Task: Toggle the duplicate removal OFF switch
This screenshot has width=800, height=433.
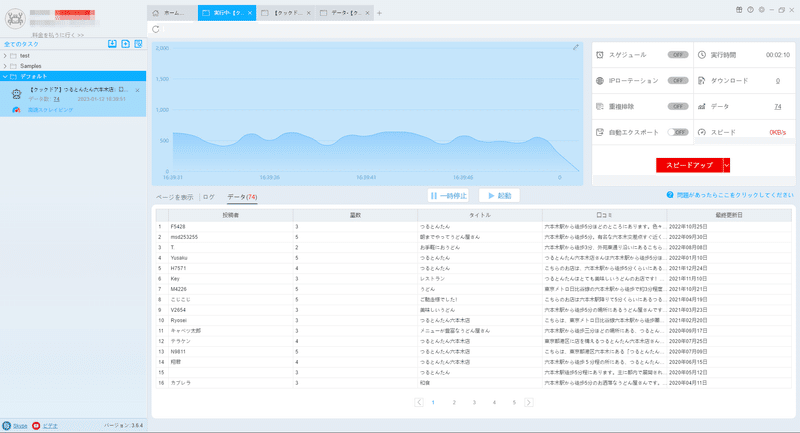Action: (x=678, y=107)
